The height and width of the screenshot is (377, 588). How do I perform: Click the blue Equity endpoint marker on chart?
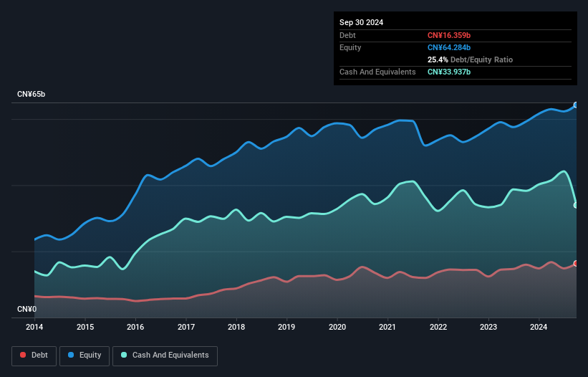(576, 105)
